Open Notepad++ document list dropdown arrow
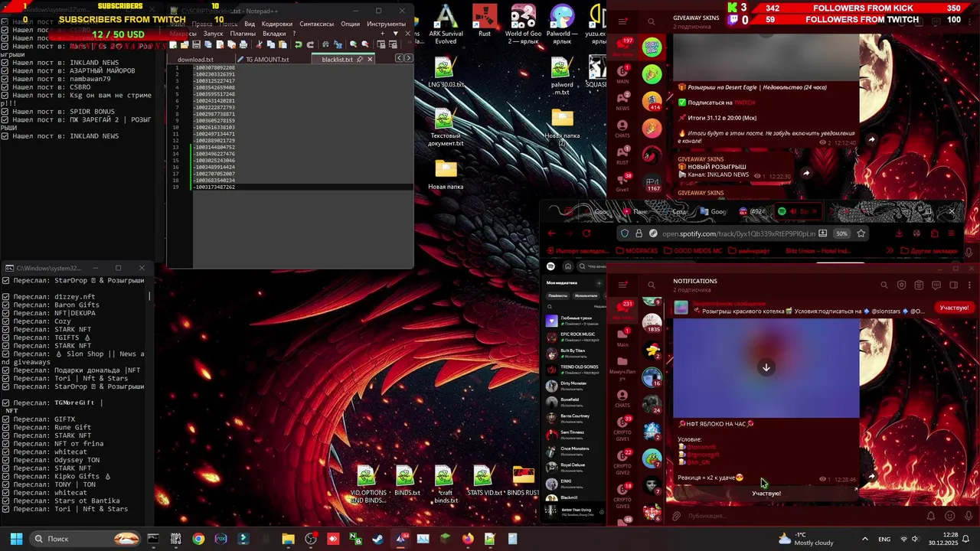 pos(396,34)
